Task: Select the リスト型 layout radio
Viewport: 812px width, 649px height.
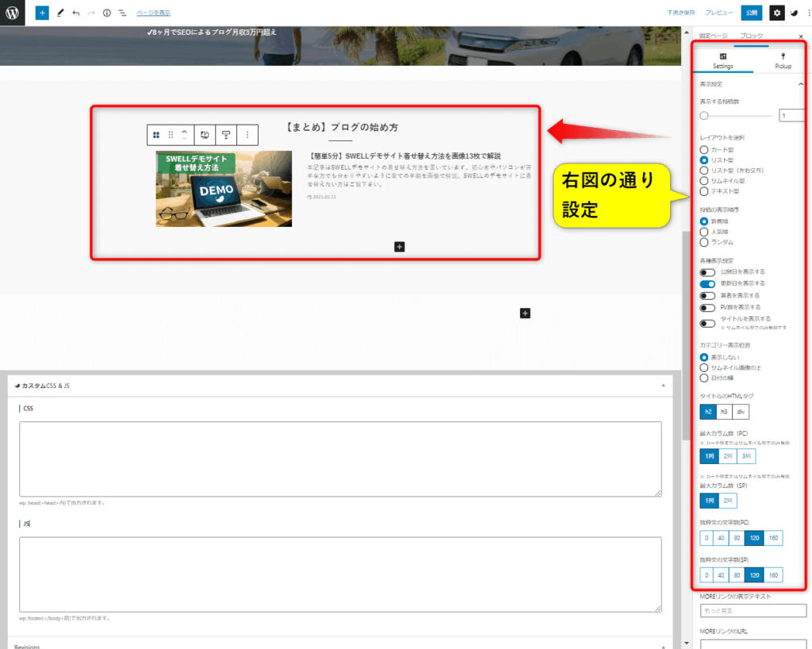Action: 704,160
